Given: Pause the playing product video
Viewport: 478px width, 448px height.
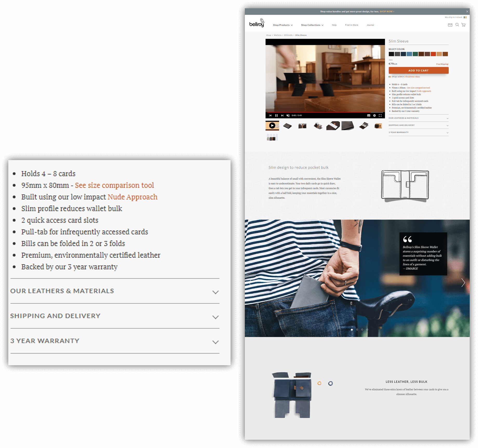Looking at the screenshot, I should click(x=277, y=115).
